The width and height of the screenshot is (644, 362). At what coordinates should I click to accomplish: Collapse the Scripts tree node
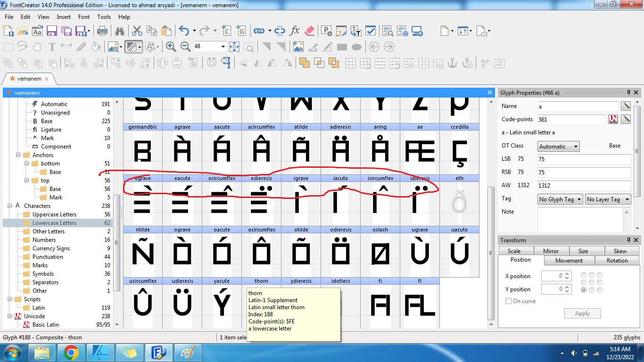pos(10,299)
